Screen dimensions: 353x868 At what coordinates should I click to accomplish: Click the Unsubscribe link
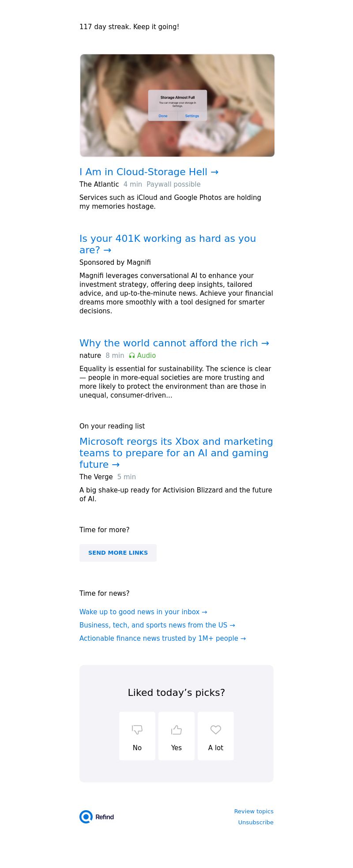click(256, 823)
